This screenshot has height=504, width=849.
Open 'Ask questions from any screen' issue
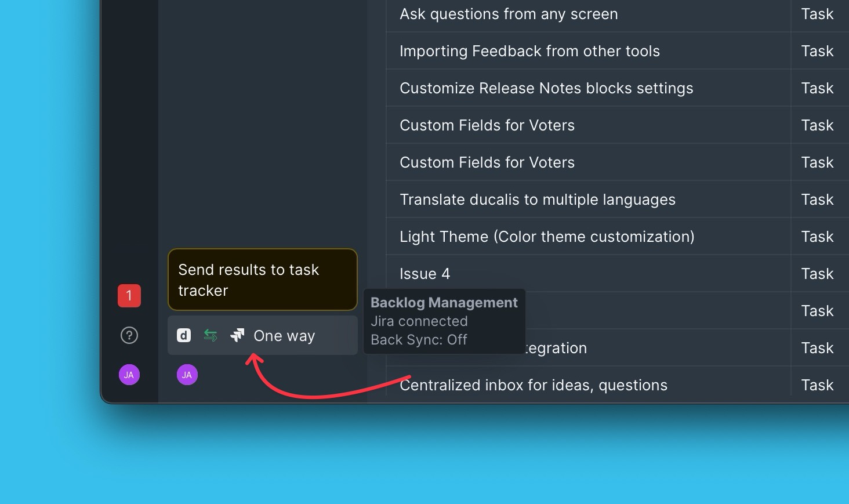(509, 14)
